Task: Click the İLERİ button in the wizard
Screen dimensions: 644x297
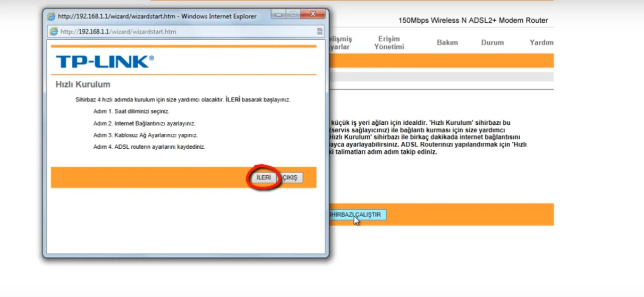Action: click(x=264, y=178)
